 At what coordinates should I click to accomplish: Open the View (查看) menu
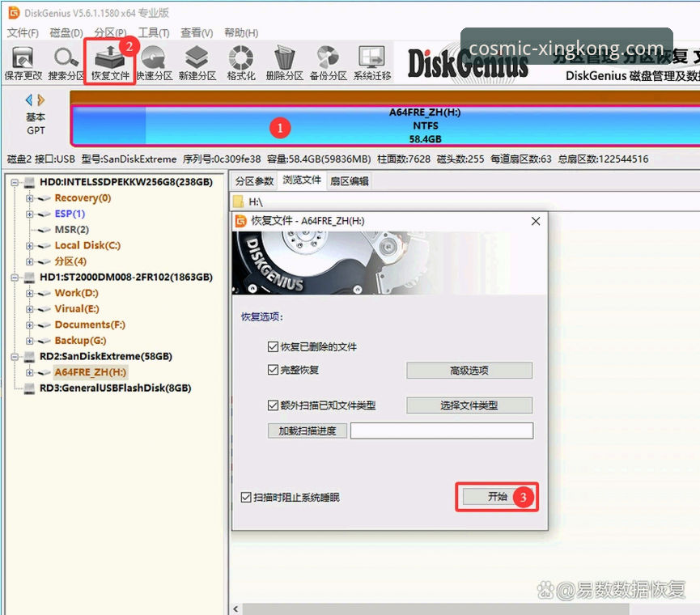(197, 32)
